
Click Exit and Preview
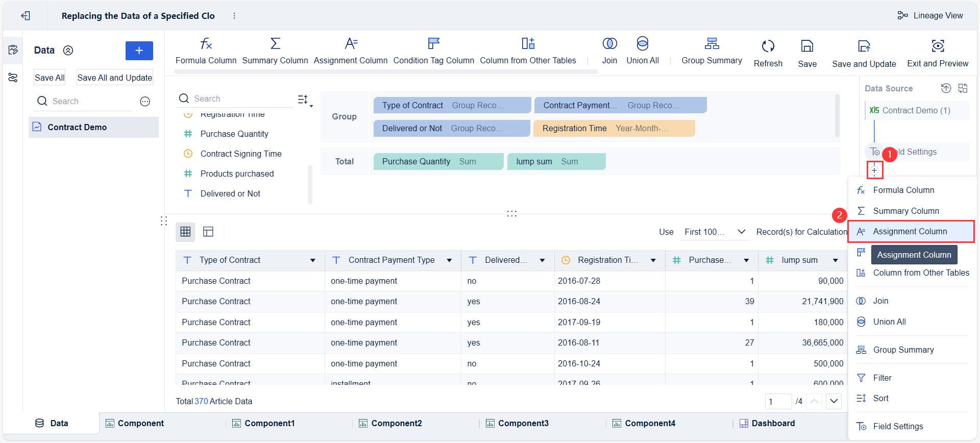point(938,53)
